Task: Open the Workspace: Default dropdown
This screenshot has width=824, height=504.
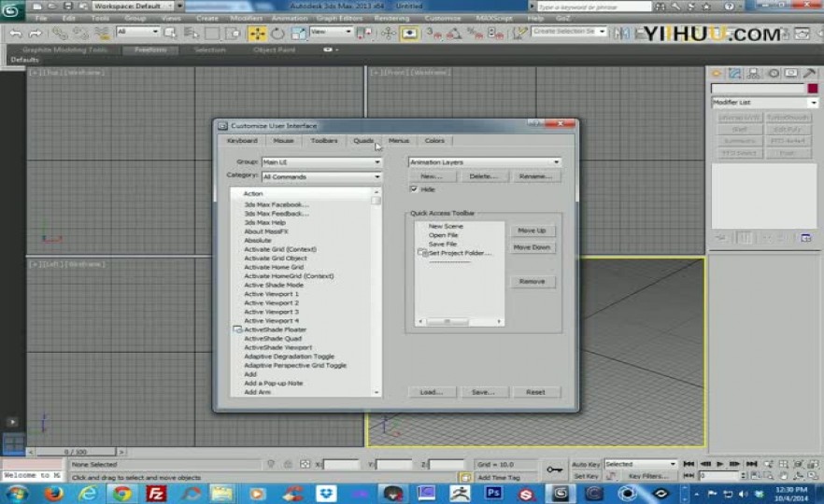Action: point(133,6)
